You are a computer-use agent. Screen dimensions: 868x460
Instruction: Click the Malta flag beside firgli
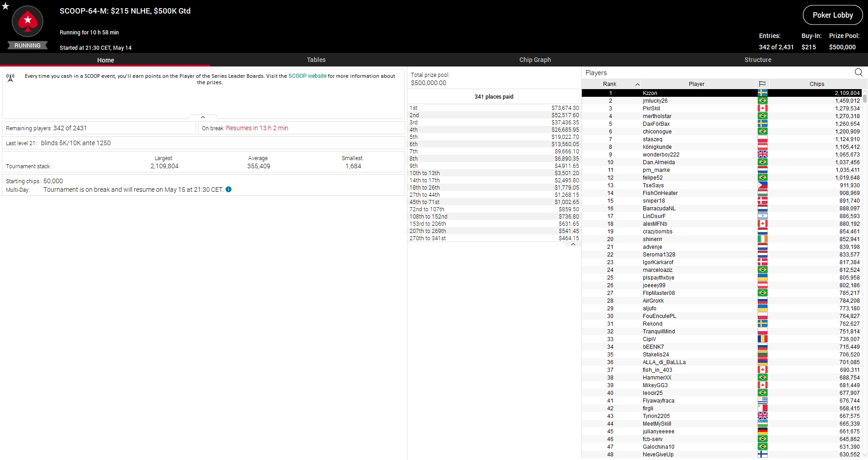[763, 408]
